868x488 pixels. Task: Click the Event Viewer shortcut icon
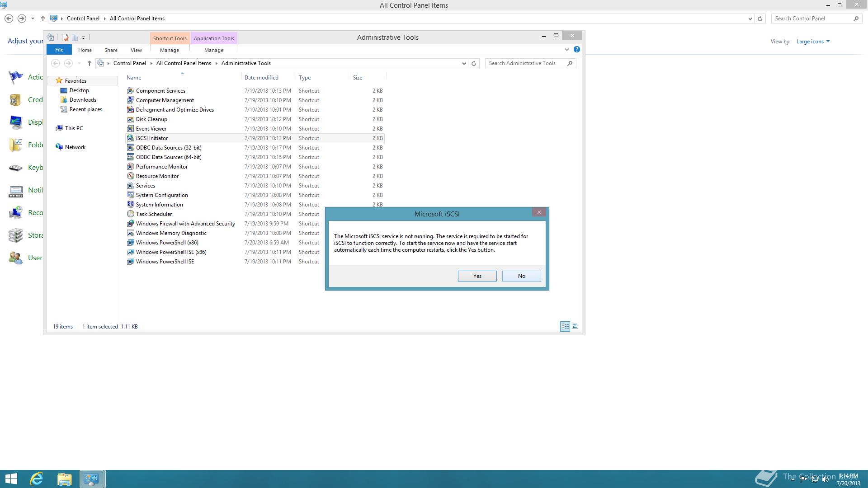(x=130, y=129)
